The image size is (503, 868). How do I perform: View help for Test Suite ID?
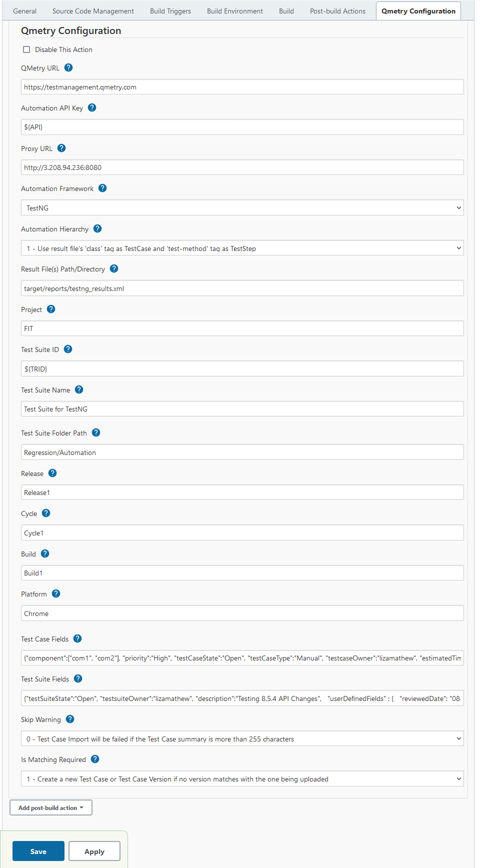(68, 349)
